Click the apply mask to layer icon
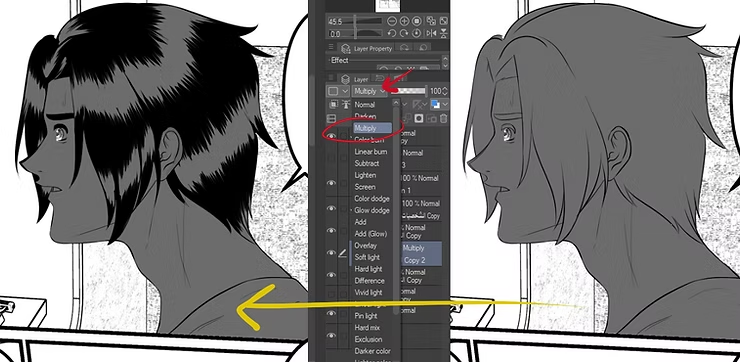This screenshot has width=740, height=362. click(x=431, y=118)
